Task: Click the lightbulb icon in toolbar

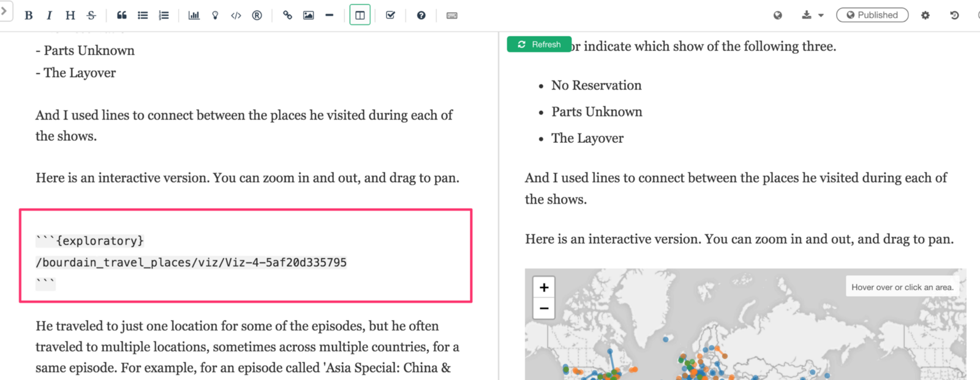Action: click(x=215, y=15)
